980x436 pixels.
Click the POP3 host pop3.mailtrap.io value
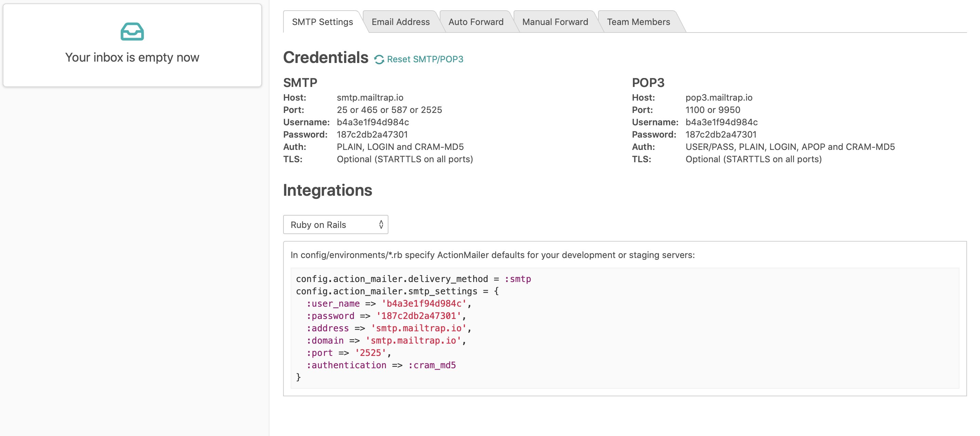coord(719,98)
